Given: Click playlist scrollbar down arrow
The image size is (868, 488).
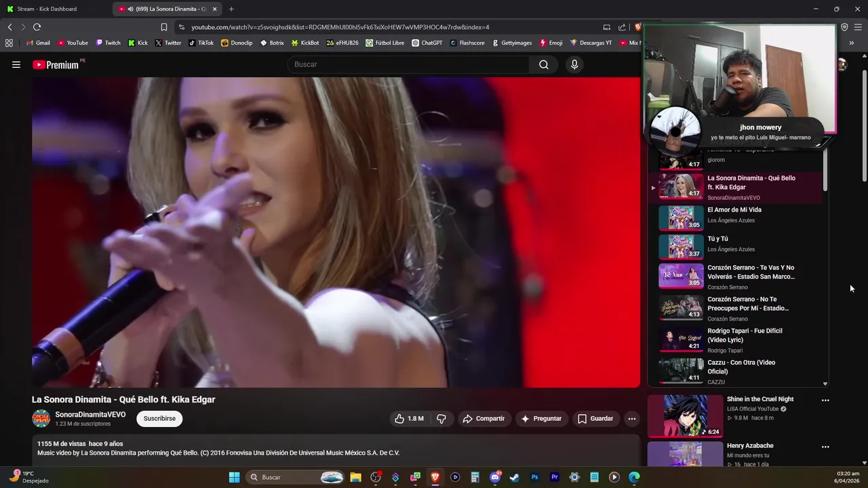Looking at the screenshot, I should [x=825, y=384].
